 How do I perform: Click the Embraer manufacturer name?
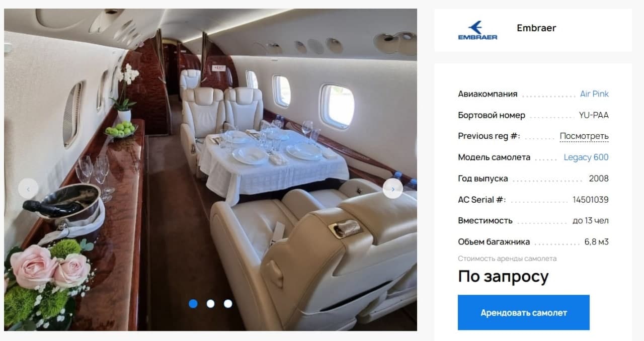tap(536, 28)
